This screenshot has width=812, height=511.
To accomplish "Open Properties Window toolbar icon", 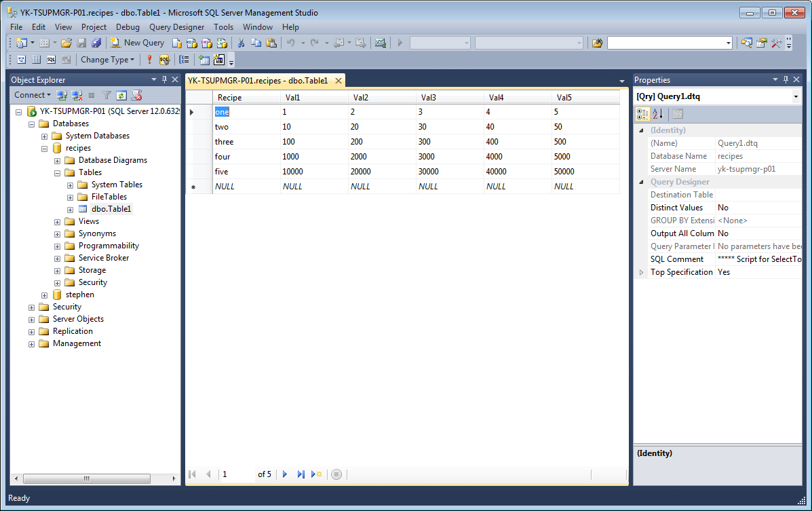I will coord(761,43).
